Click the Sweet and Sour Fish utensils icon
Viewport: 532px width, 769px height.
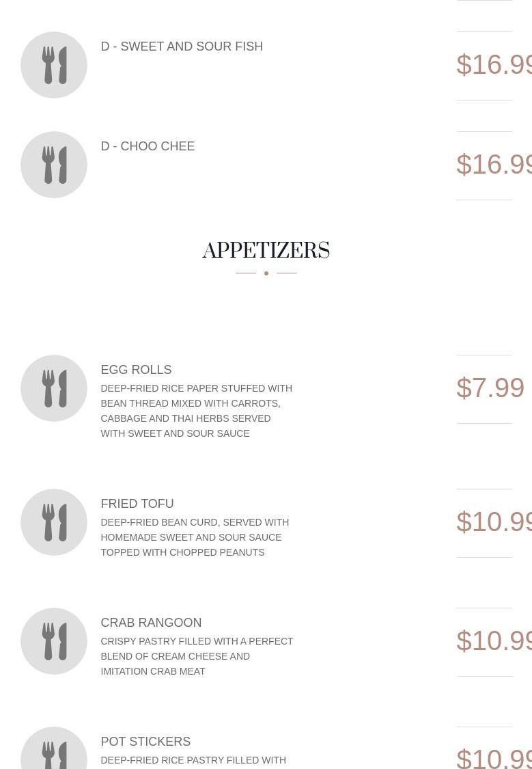(x=54, y=65)
